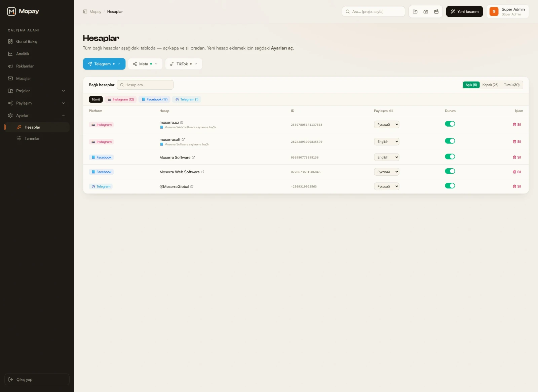Click the camera icon in top toolbar
The width and height of the screenshot is (538, 392).
coord(426,11)
